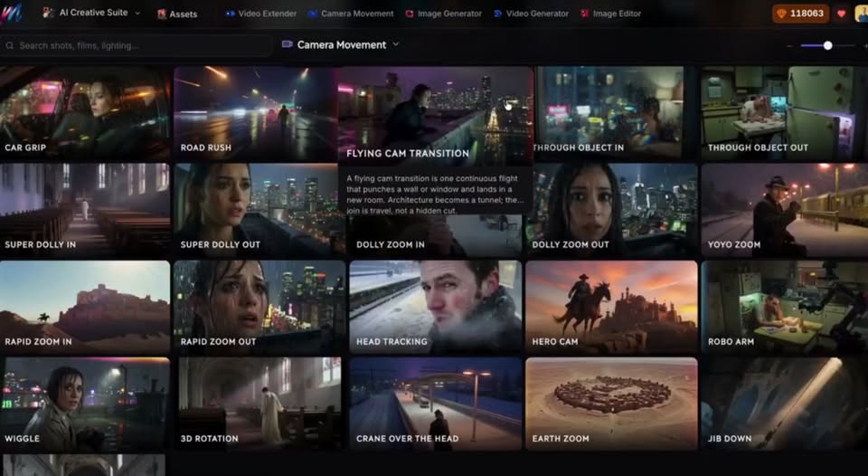Open the Image Editor tab
Image resolution: width=868 pixels, height=476 pixels.
[x=611, y=14]
